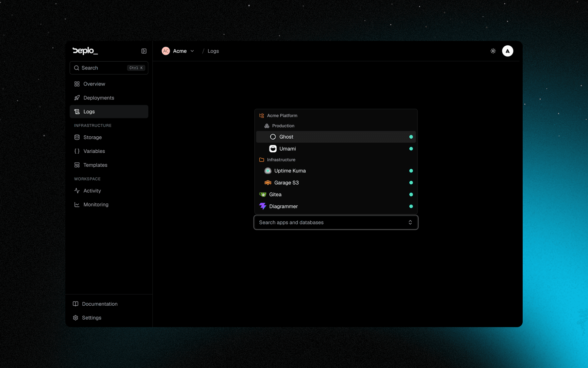Click the Acme Platform project header
588x368 pixels.
point(282,116)
